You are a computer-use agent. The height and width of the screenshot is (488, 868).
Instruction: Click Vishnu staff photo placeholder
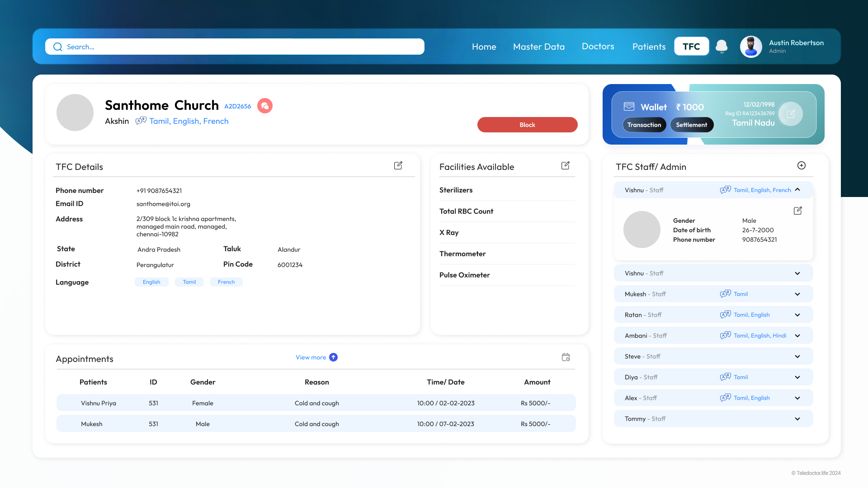642,230
